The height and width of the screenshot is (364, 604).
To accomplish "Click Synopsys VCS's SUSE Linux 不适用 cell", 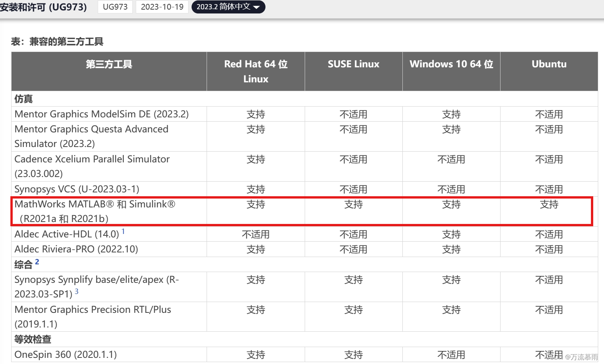I will tap(354, 189).
